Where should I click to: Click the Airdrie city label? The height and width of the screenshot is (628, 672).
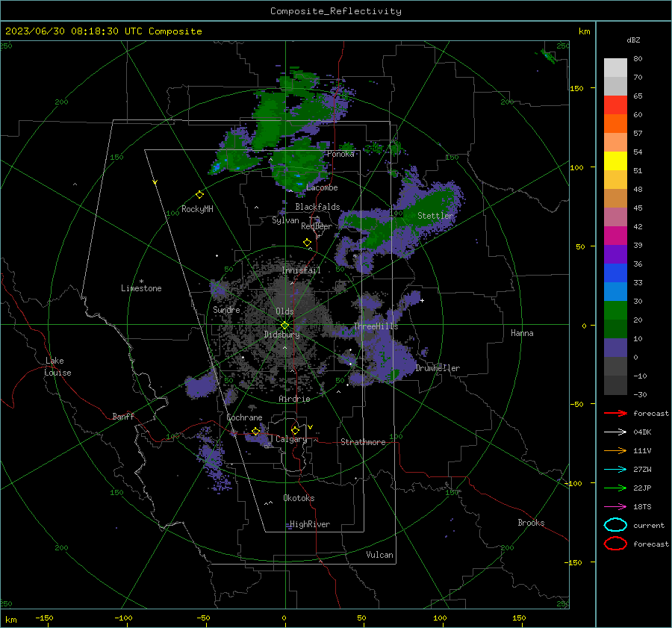coord(294,399)
